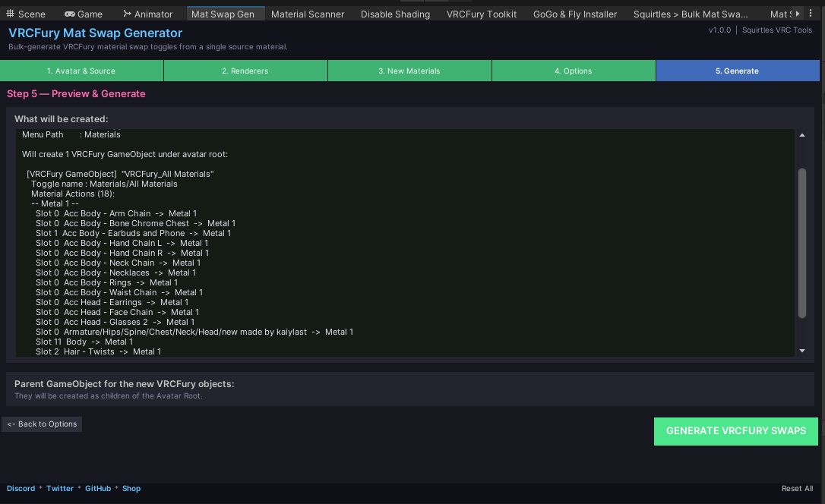825x504 pixels.
Task: Click 'Material Actions (18):' text
Action: (73, 194)
